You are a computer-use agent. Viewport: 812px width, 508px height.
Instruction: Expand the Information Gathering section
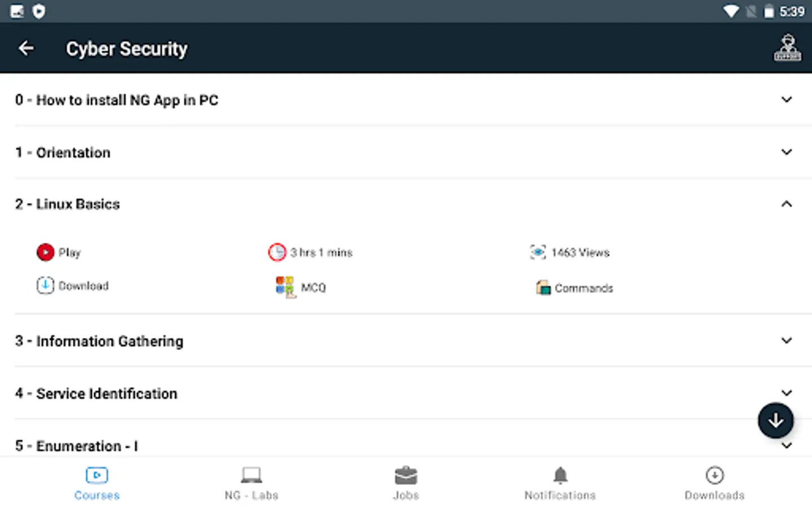point(787,341)
